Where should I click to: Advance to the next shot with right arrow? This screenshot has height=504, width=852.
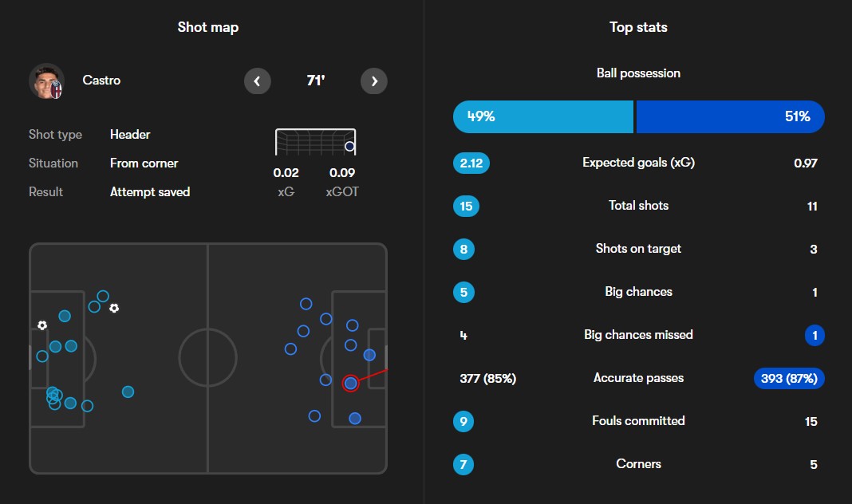click(x=374, y=81)
